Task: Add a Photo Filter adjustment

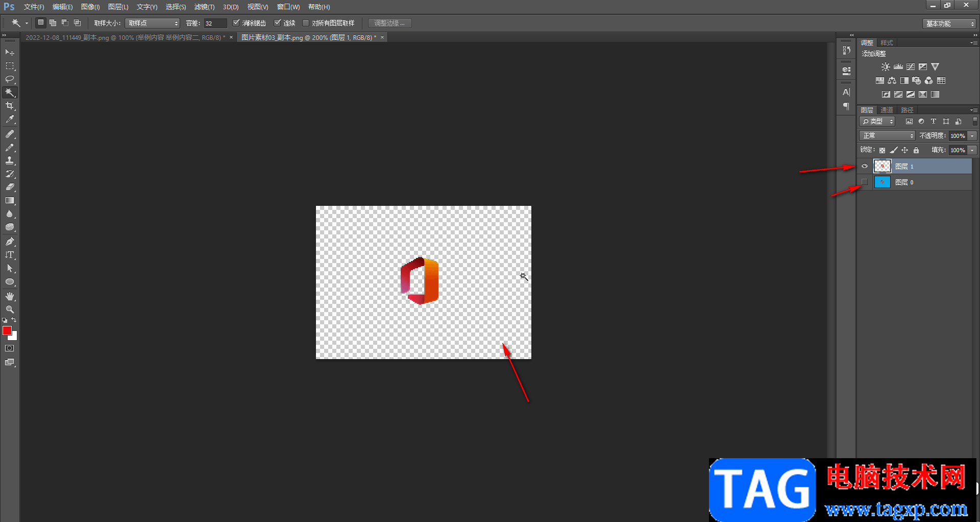Action: tap(917, 81)
